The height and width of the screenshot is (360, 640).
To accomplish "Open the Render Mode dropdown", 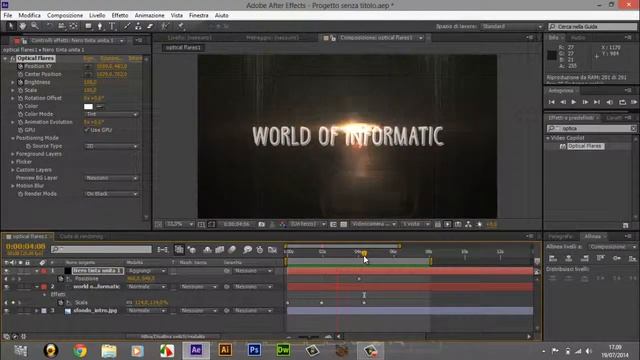I will pos(111,194).
